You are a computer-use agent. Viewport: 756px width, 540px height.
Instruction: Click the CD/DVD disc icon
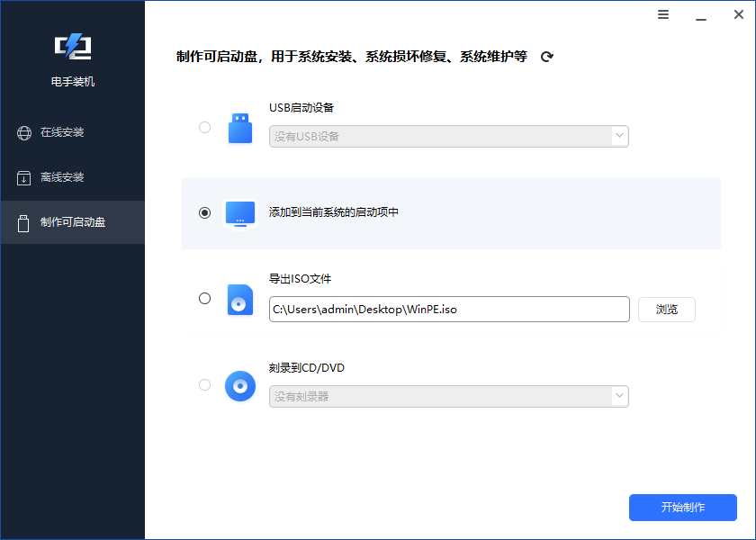point(240,387)
